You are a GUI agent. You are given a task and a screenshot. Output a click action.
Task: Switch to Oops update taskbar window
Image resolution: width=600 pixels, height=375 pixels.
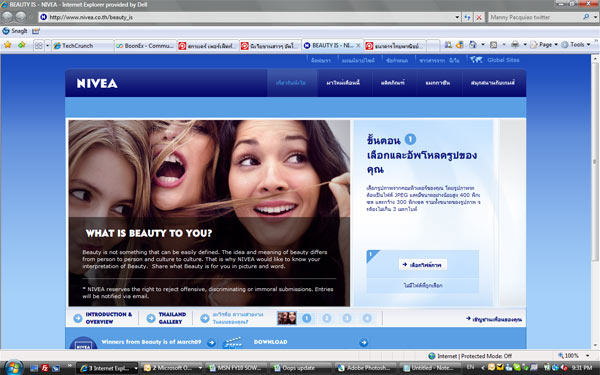click(301, 368)
